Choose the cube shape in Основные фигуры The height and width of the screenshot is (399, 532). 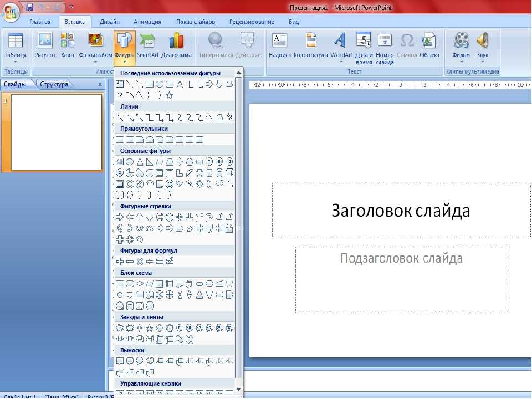[x=229, y=173]
